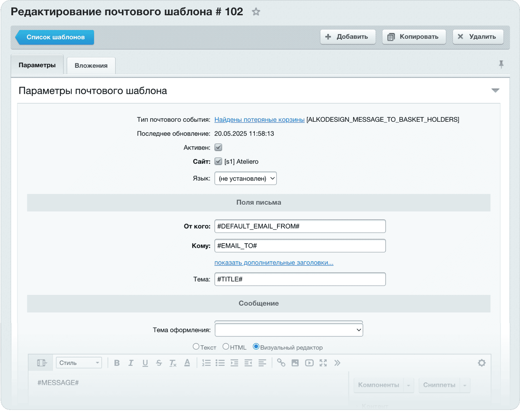
Task: Open the Параметры tab
Action: tap(37, 65)
